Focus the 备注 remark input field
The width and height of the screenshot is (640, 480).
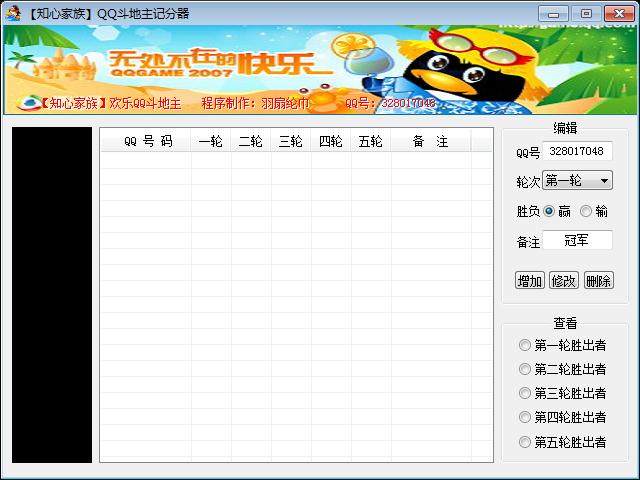coord(577,240)
